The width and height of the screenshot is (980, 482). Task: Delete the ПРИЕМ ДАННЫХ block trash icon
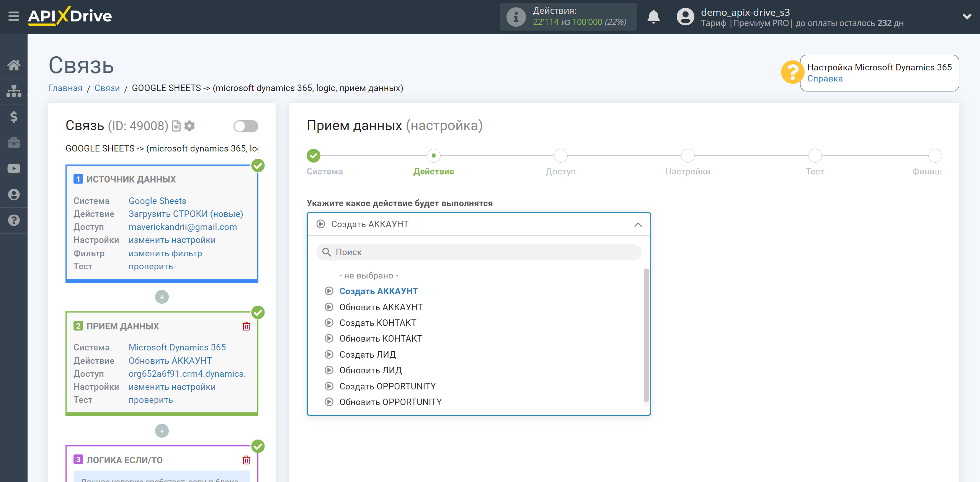[246, 326]
